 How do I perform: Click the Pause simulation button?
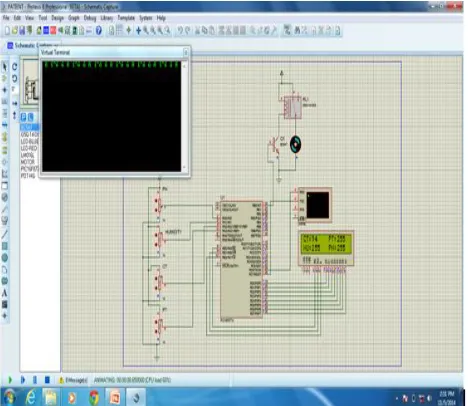click(x=35, y=380)
